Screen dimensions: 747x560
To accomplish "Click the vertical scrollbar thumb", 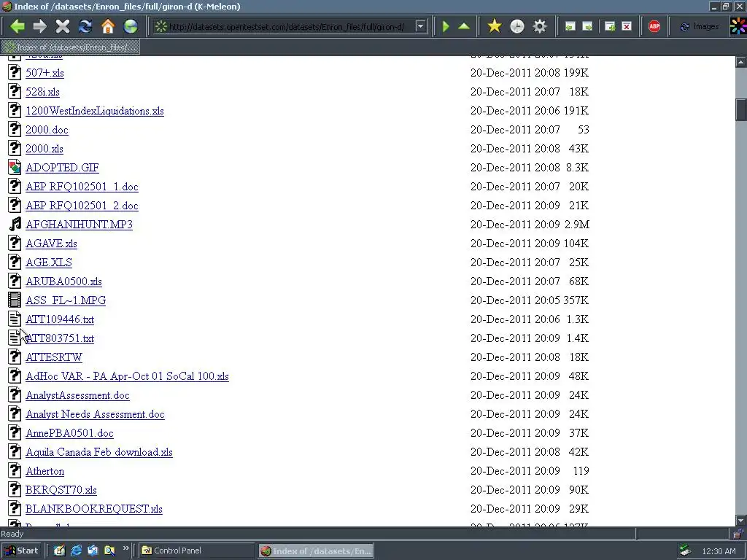I will tap(741, 110).
